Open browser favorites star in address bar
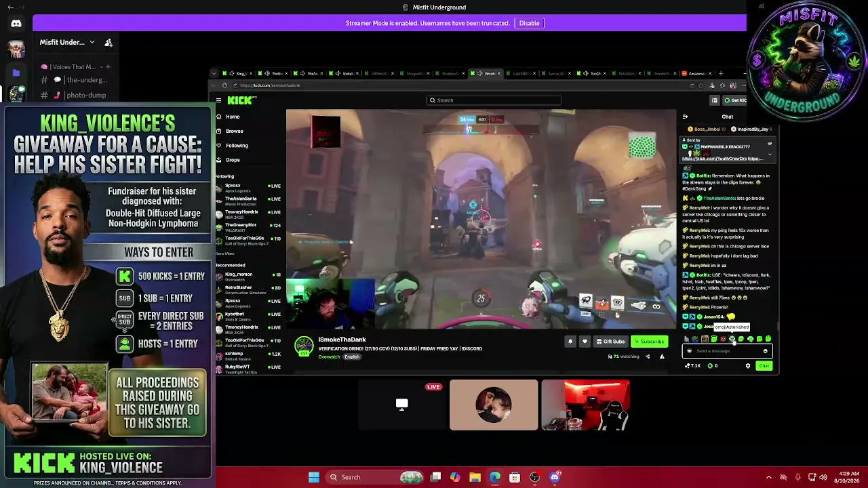 point(701,85)
